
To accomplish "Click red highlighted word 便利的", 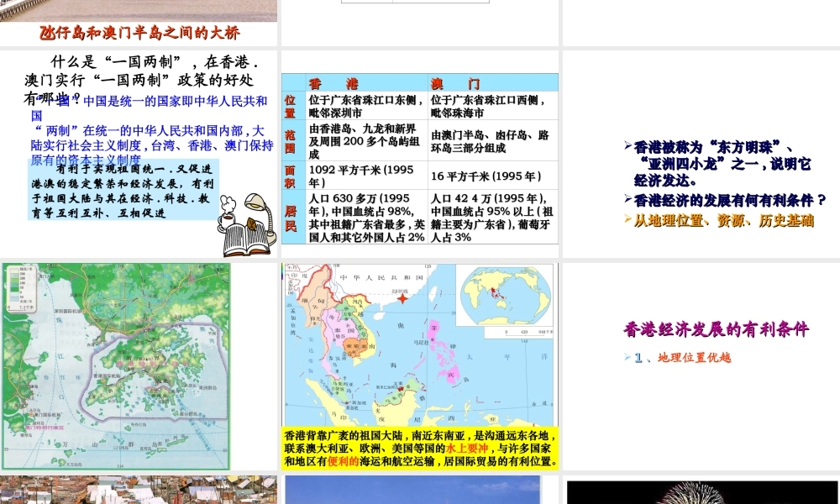I will tap(343, 461).
